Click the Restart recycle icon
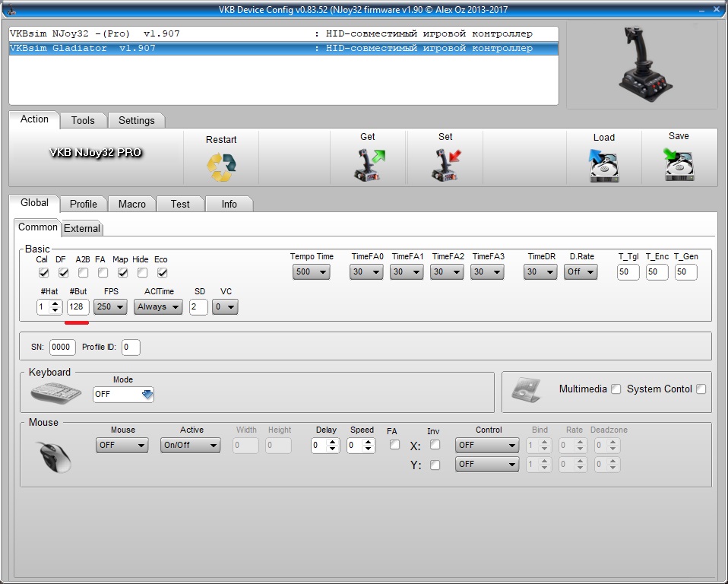This screenshot has height=584, width=728. click(221, 166)
